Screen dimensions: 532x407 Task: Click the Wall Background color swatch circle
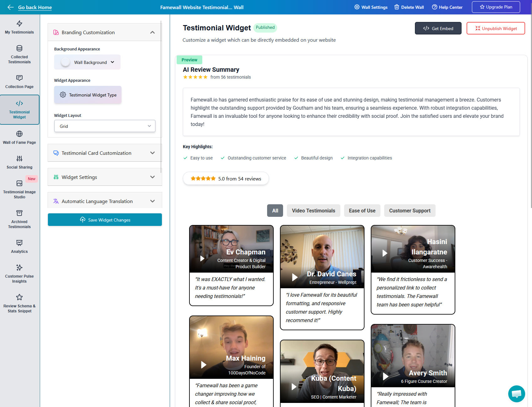65,62
